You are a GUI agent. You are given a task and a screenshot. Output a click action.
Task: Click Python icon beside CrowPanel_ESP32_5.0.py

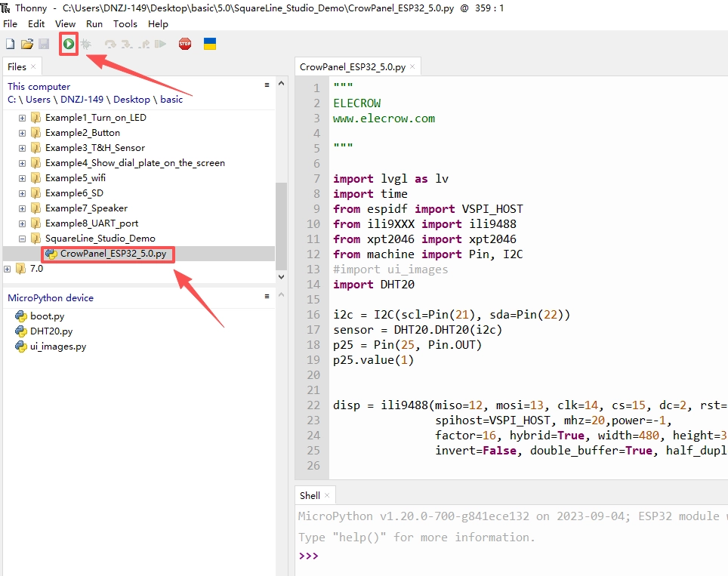click(x=51, y=254)
